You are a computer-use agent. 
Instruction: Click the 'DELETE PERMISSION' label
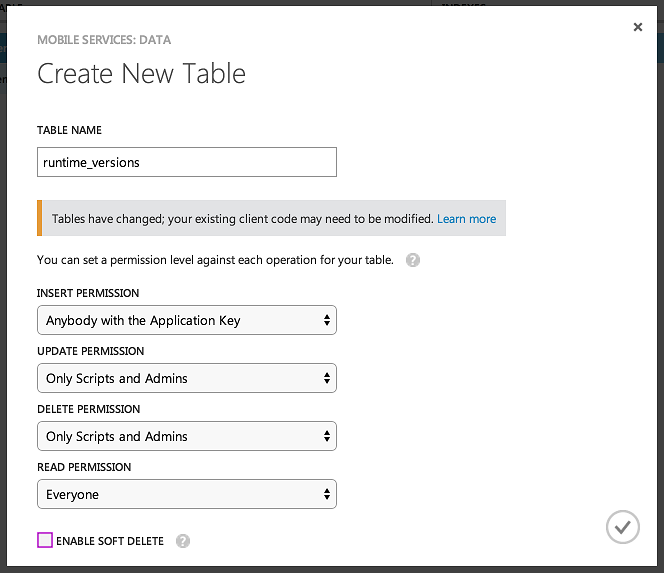pyautogui.click(x=89, y=409)
